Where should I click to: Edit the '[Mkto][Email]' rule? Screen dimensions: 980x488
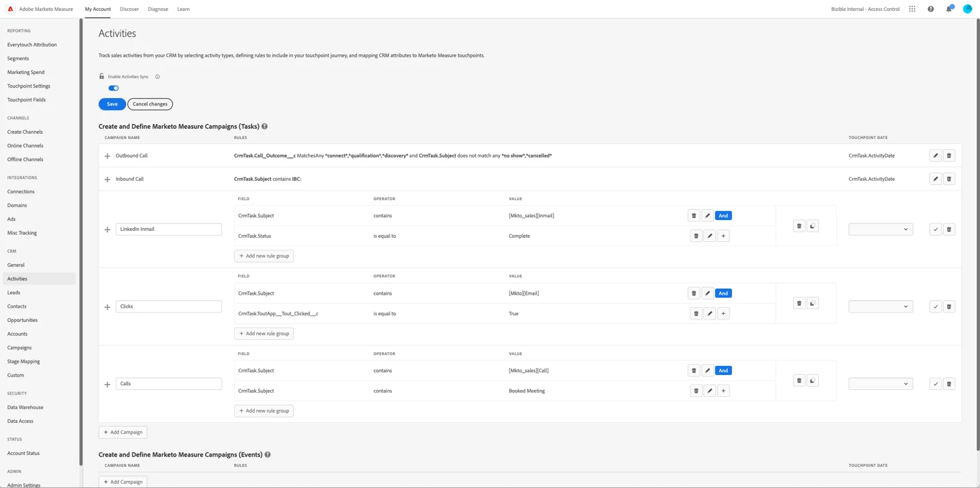707,293
